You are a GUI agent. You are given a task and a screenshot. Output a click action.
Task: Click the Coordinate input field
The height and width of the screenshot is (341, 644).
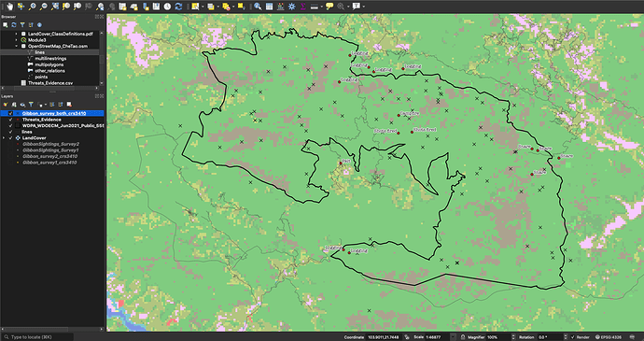click(385, 337)
